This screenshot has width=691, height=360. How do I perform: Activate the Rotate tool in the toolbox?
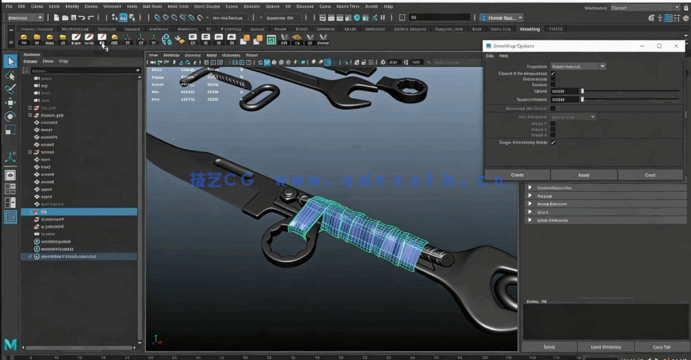[10, 116]
